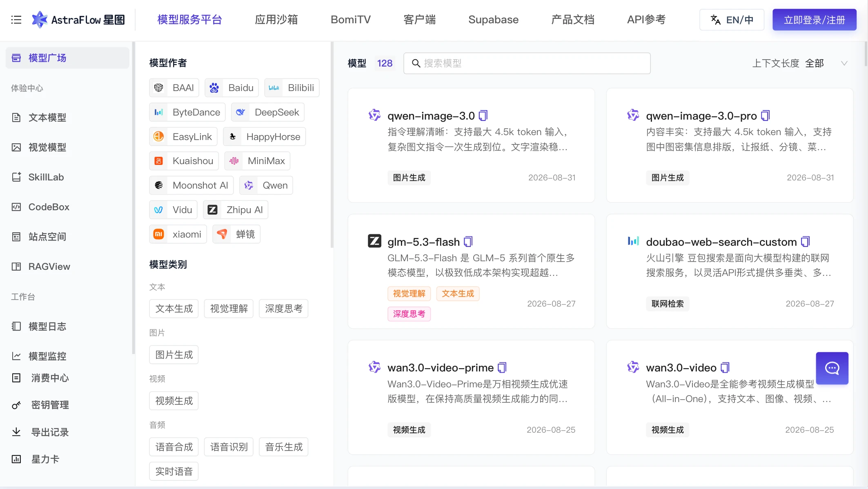Viewport: 868px width, 489px height.
Task: Toggle the 图片生成 category filter
Action: pyautogui.click(x=174, y=355)
